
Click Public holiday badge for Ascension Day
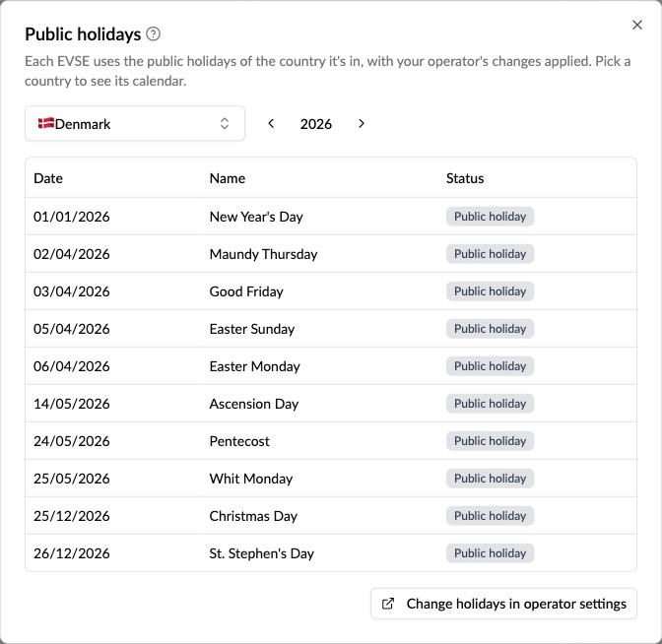click(490, 404)
